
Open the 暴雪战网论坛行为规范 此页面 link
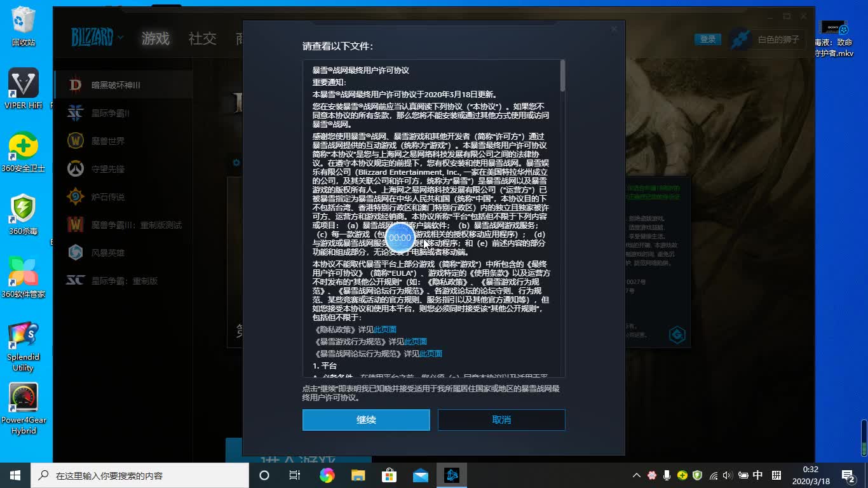(x=431, y=353)
